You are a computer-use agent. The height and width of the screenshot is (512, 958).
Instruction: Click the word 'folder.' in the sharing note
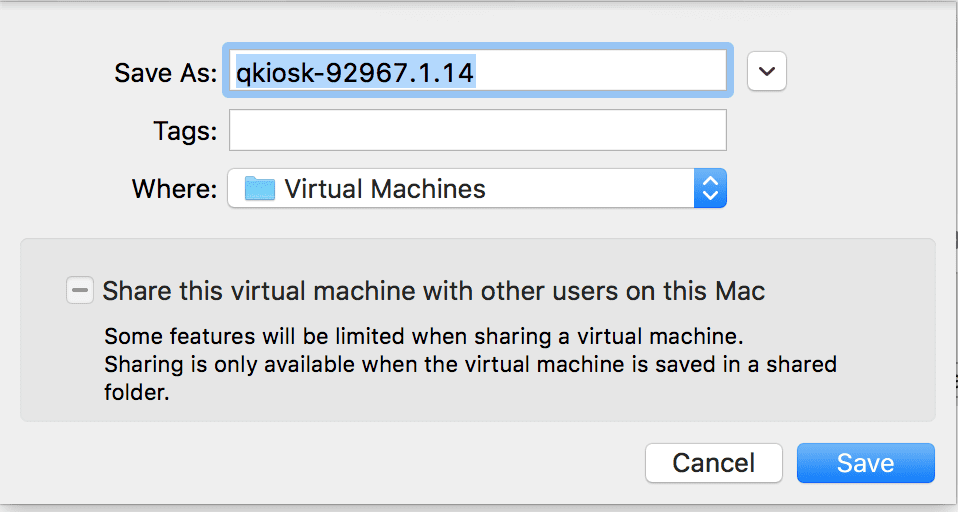click(x=137, y=393)
